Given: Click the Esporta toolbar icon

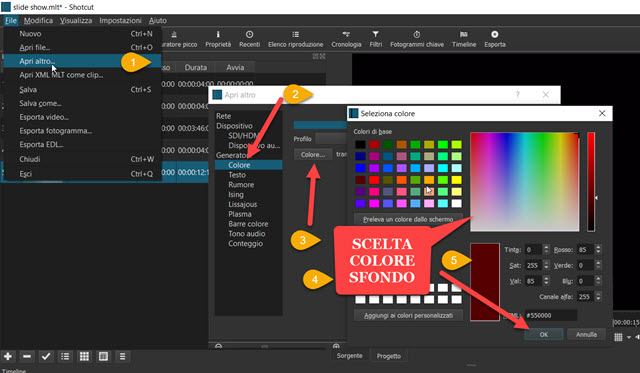Looking at the screenshot, I should click(x=495, y=39).
